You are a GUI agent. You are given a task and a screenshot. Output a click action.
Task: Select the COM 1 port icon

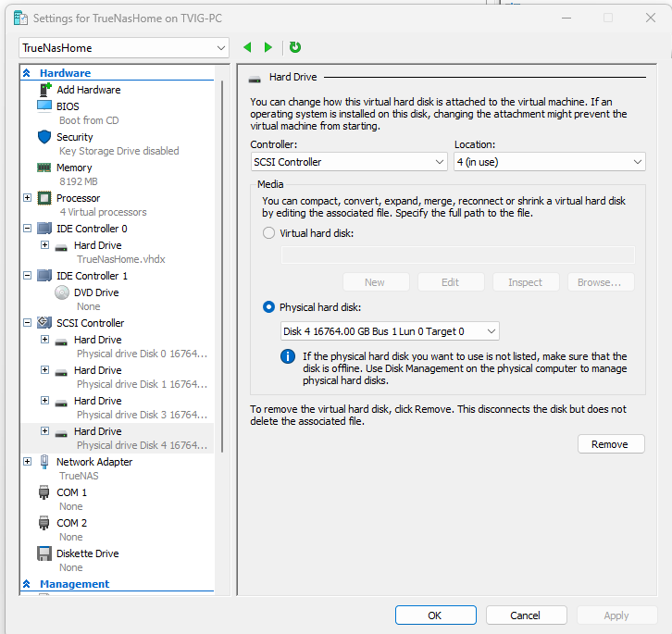[44, 492]
